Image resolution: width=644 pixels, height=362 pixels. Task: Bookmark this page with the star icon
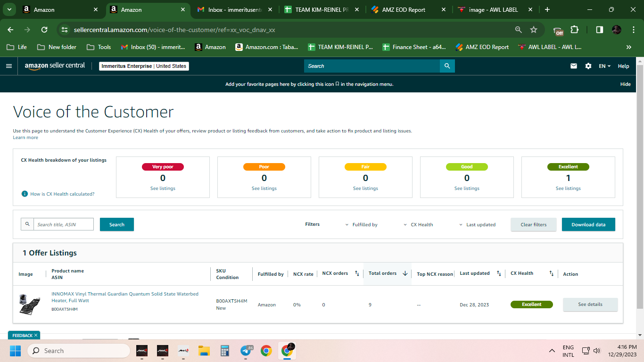coord(534,30)
